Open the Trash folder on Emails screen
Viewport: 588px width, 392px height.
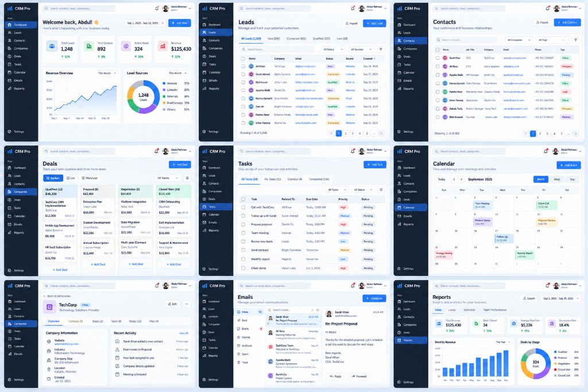[249, 362]
